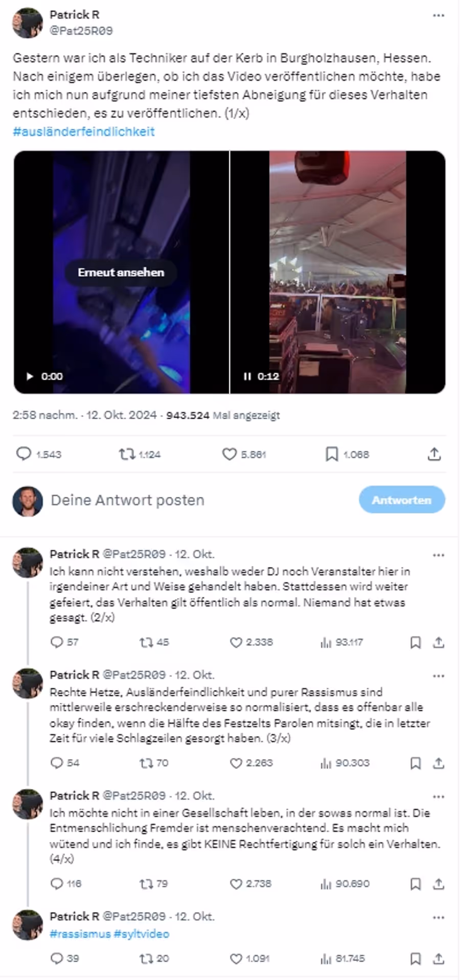
Task: Expand more options on the (2/x) reply
Action: (x=439, y=555)
